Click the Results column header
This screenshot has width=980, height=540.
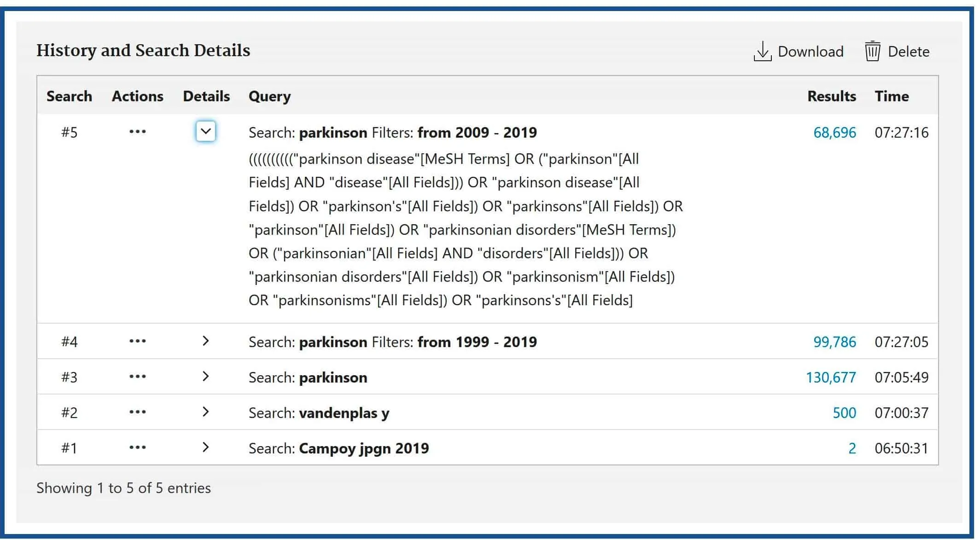[x=831, y=96]
